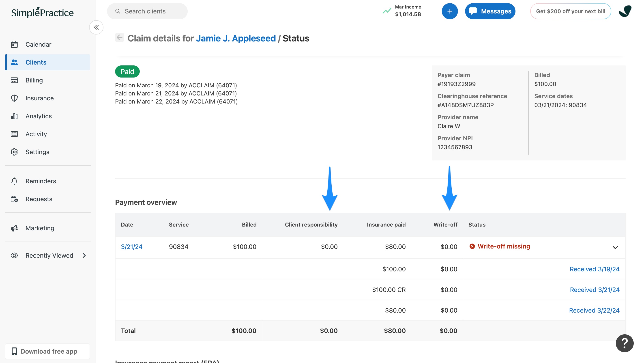Click service code 90834 in the table
This screenshot has height=363, width=644.
coord(178,247)
